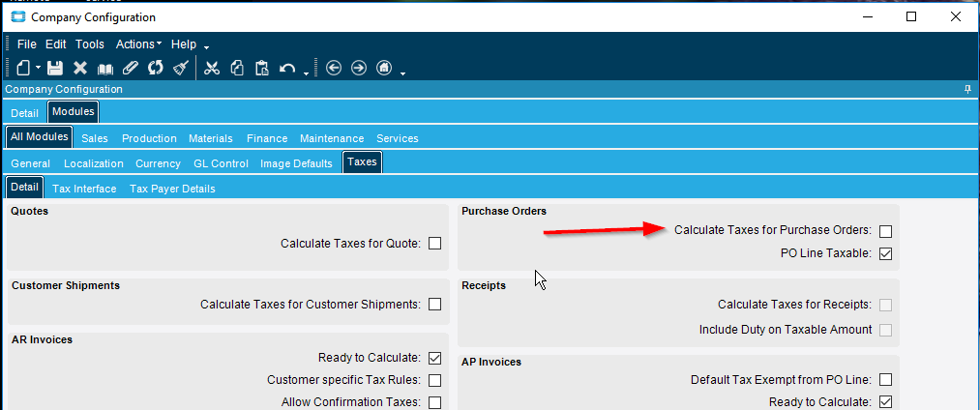The width and height of the screenshot is (980, 410).
Task: Click the New document icon
Action: [22, 68]
